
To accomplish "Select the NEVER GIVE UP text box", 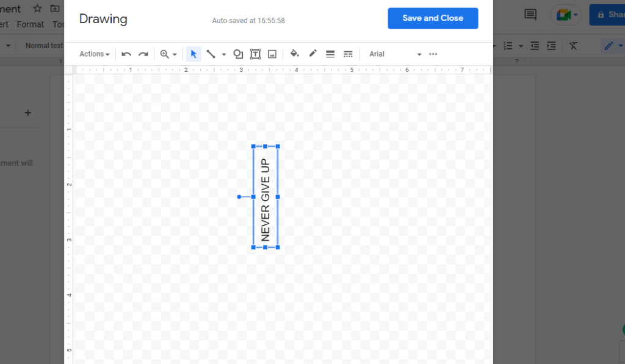I will 265,196.
